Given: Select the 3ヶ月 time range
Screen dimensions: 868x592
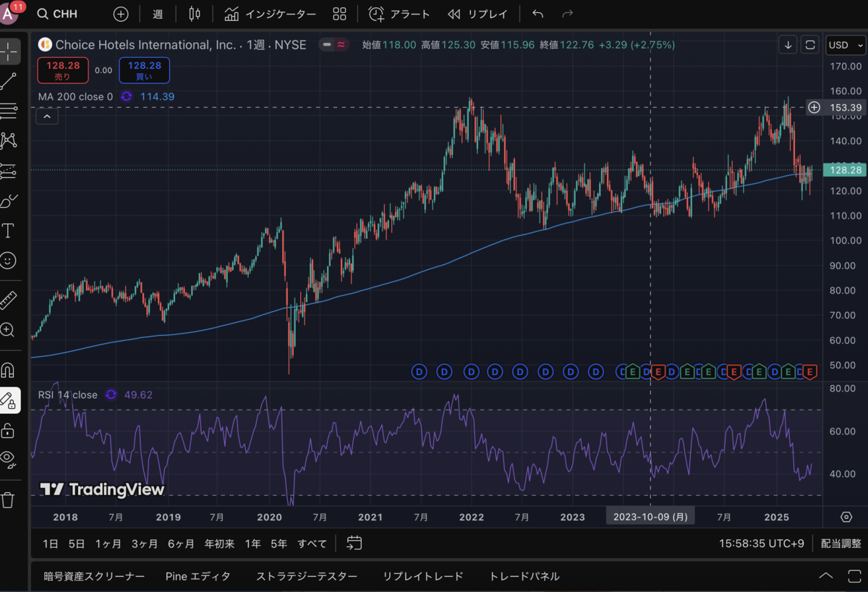Looking at the screenshot, I should point(145,544).
